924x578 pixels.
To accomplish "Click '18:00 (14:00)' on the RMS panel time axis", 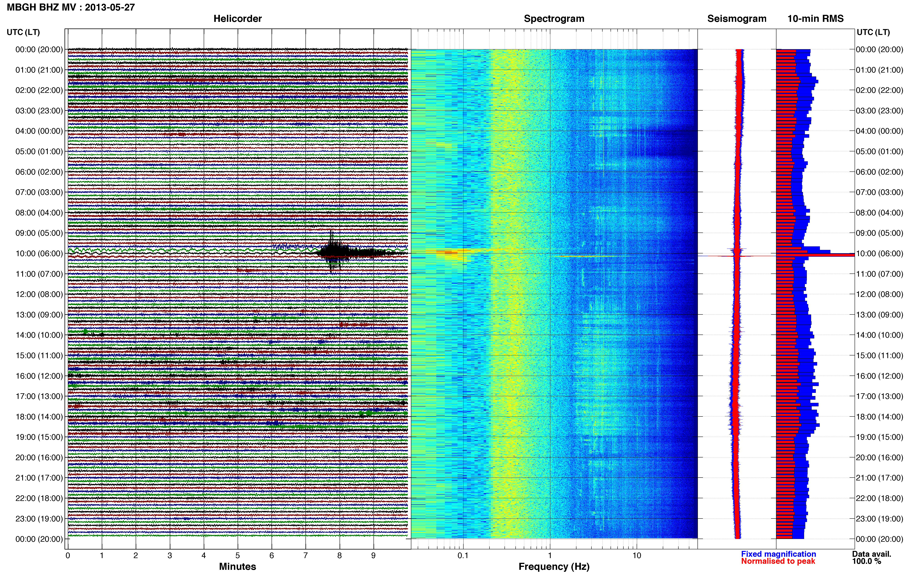I will click(880, 417).
